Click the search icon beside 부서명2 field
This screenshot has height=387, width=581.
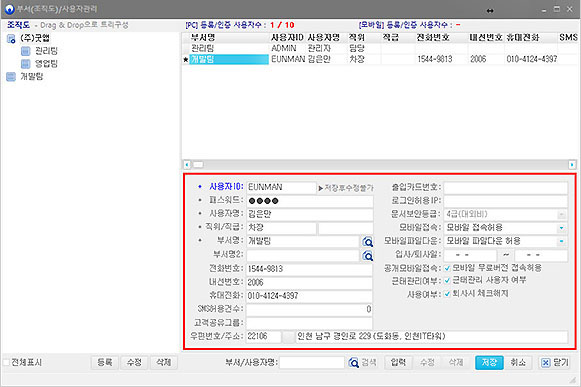coord(367,255)
